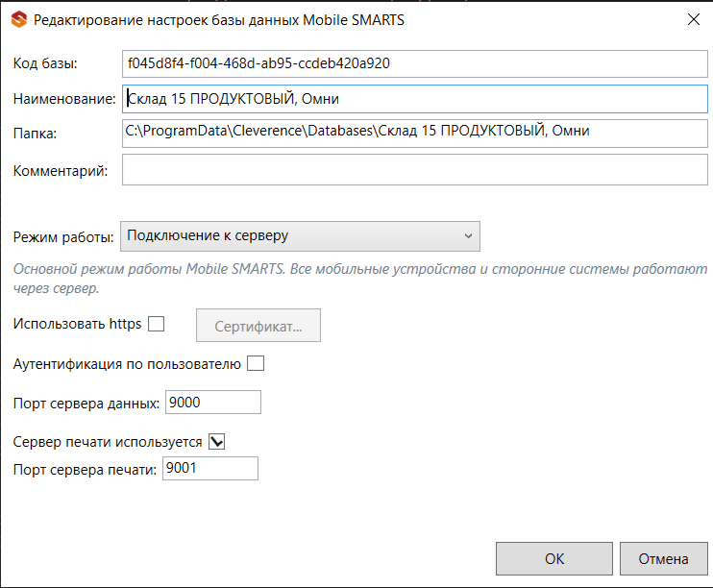Click the Порт сервера данных label

point(86,404)
